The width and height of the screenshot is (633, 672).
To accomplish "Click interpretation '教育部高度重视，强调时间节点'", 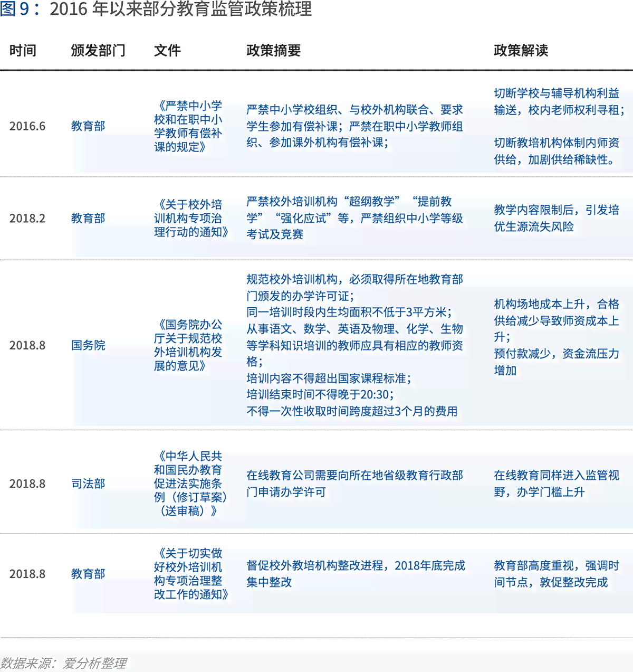I will [x=557, y=574].
